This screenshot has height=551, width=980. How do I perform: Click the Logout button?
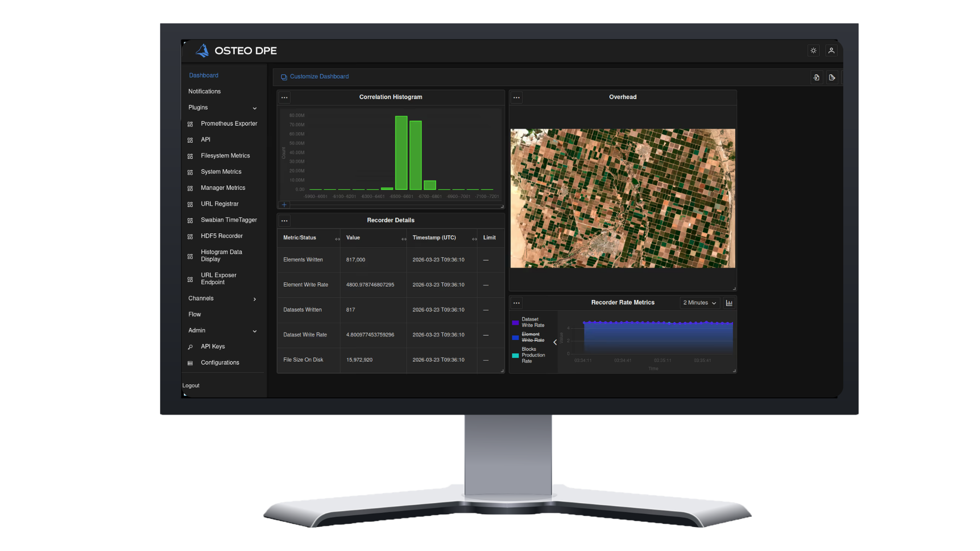click(191, 386)
